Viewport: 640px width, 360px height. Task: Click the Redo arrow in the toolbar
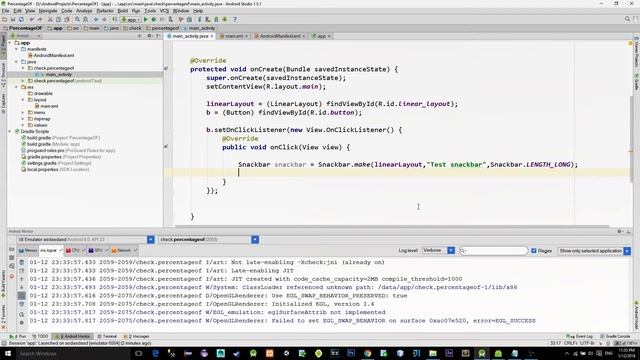pos(40,19)
